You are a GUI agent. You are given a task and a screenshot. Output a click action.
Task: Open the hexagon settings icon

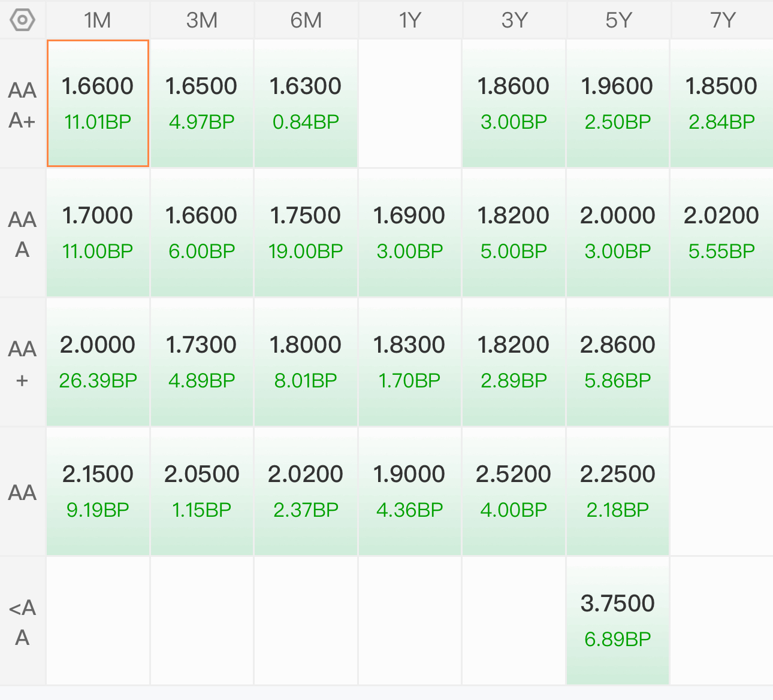click(x=23, y=20)
